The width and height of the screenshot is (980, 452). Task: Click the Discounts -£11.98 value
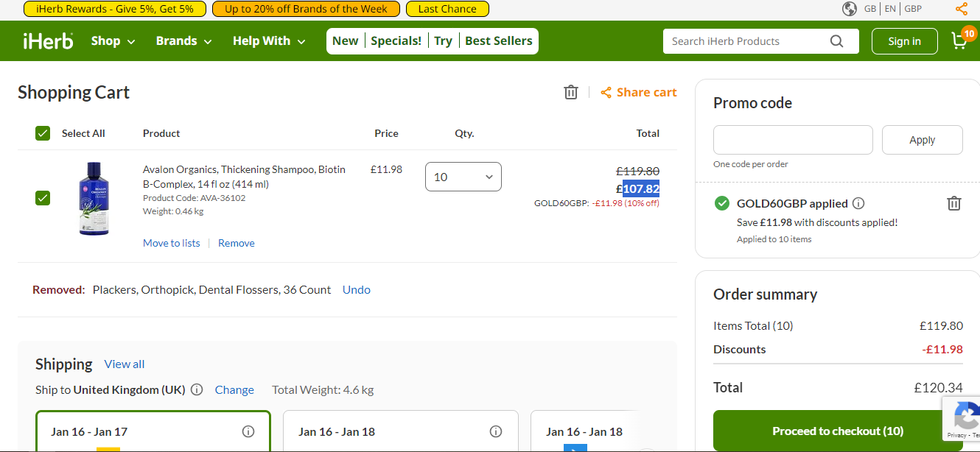(x=942, y=349)
